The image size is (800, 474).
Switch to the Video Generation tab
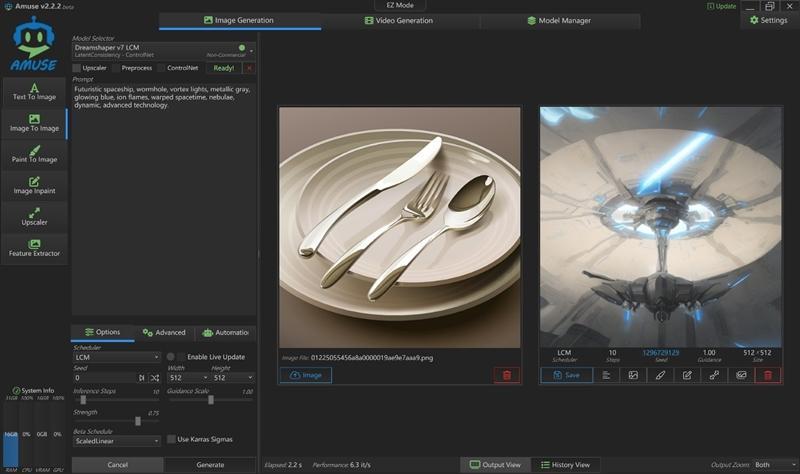click(x=400, y=20)
